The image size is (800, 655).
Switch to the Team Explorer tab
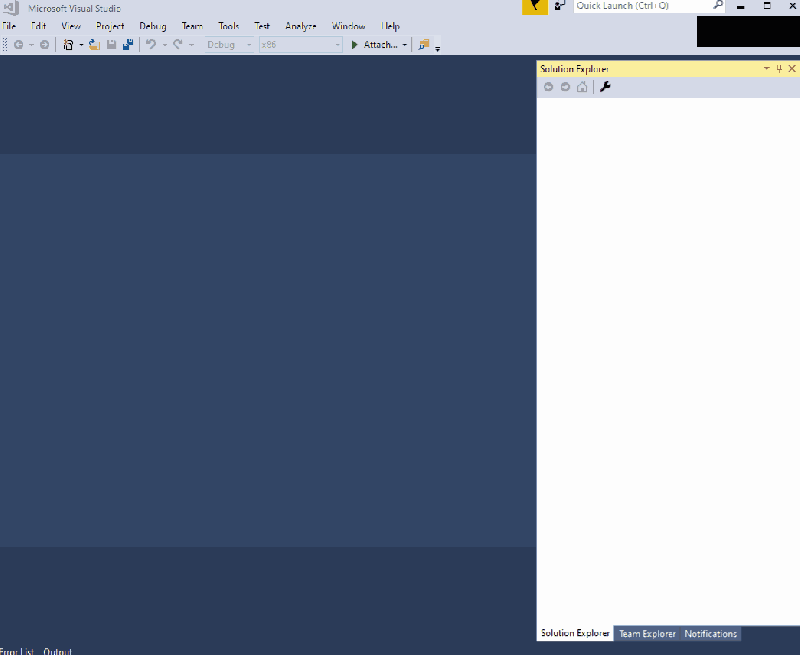coord(646,633)
